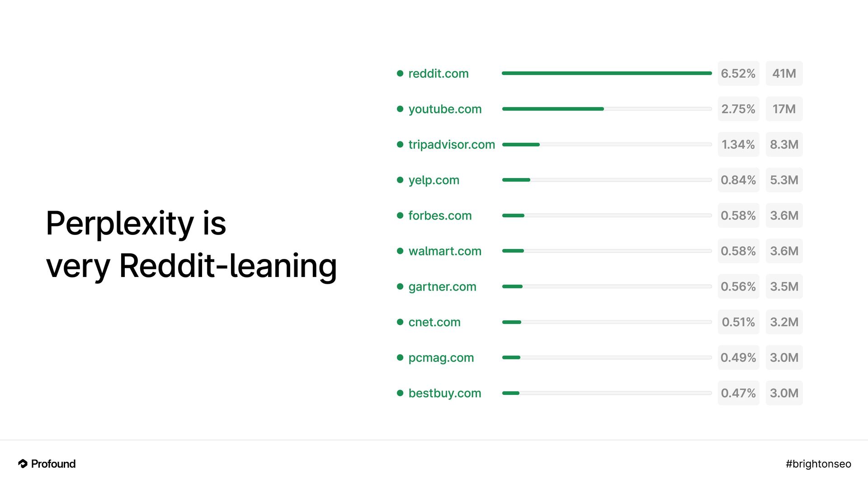Click the Perplexity is very Reddit-leaning heading
The width and height of the screenshot is (868, 488).
(191, 244)
